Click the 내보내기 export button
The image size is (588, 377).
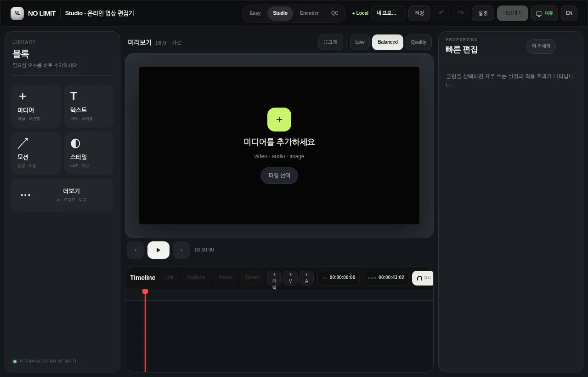click(x=513, y=13)
